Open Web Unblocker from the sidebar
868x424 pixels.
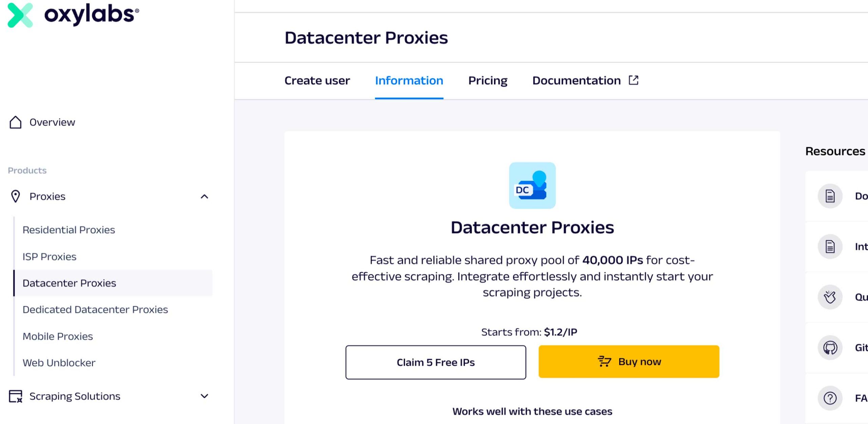[59, 363]
